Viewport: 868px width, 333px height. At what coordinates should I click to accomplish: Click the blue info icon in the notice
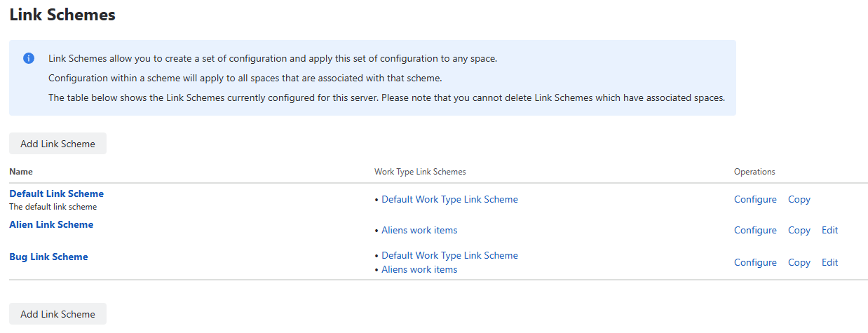pyautogui.click(x=29, y=58)
